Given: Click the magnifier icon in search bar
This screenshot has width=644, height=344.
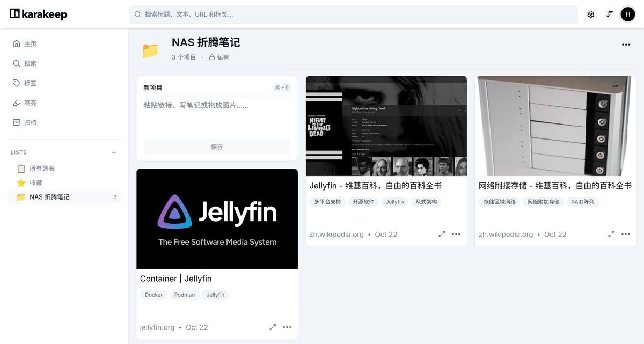Looking at the screenshot, I should (x=138, y=14).
